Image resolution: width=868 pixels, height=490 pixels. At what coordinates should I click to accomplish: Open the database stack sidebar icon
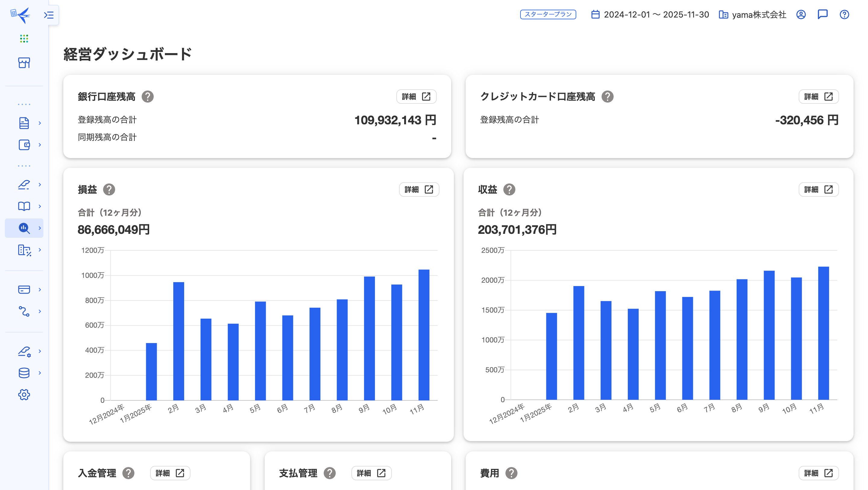(x=24, y=373)
